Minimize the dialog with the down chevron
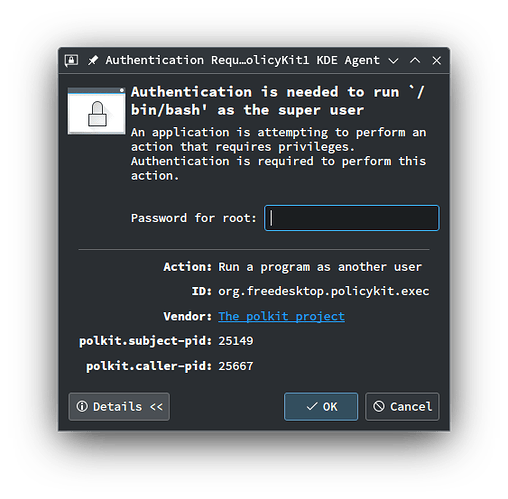The width and height of the screenshot is (508, 499). tap(393, 61)
